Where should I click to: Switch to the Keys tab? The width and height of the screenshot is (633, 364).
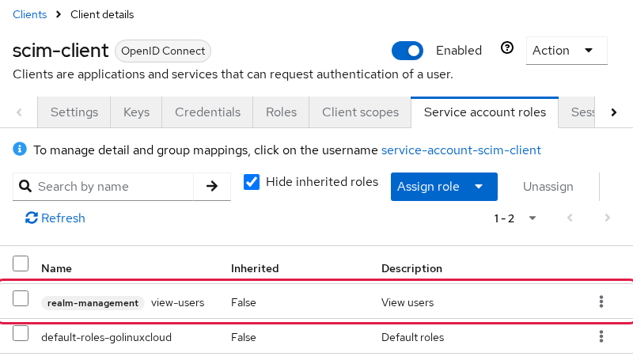coord(136,112)
